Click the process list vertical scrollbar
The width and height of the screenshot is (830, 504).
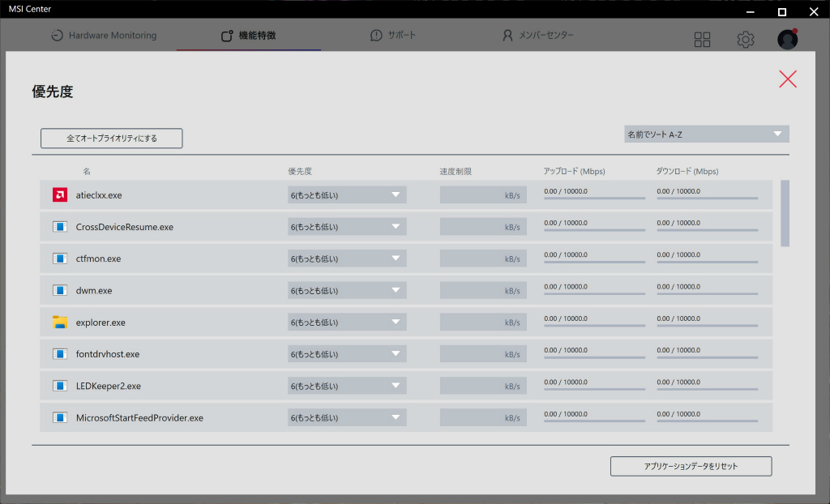coord(785,213)
